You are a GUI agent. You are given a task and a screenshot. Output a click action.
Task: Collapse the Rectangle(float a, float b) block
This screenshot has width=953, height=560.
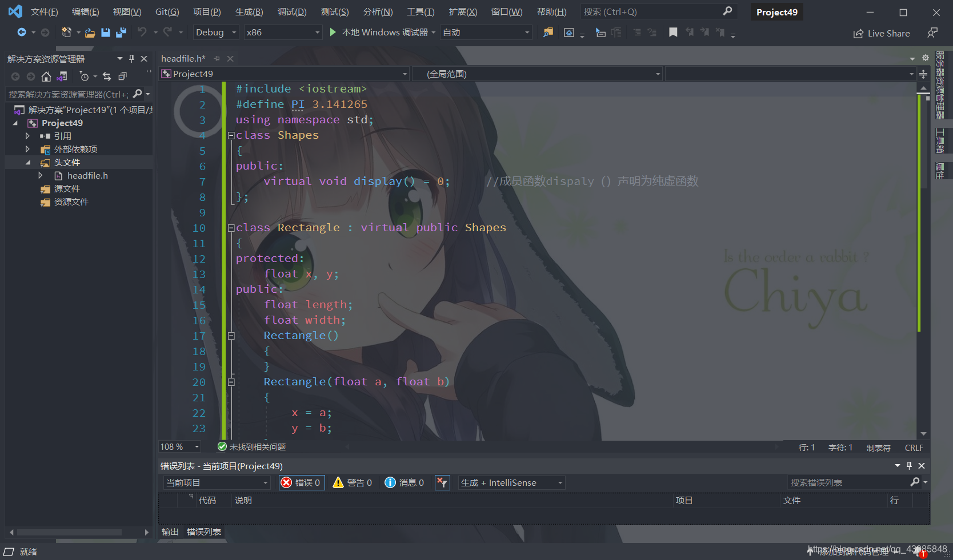pos(231,382)
